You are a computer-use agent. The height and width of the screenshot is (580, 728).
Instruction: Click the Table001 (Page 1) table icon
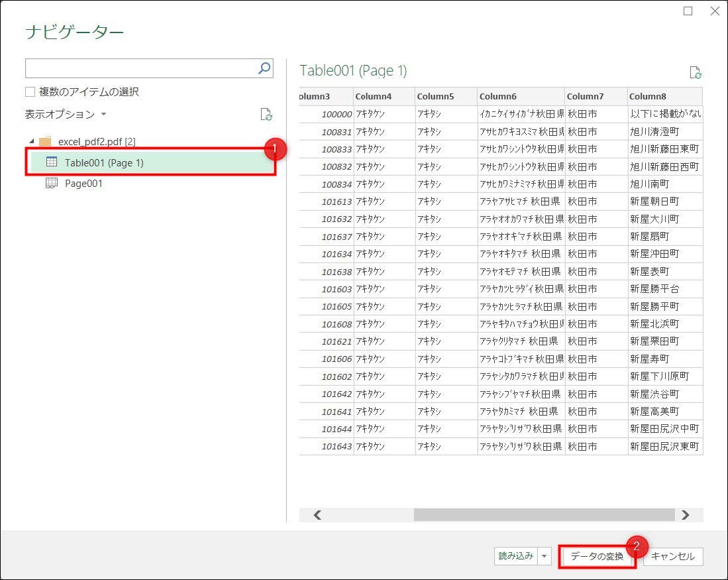point(52,162)
